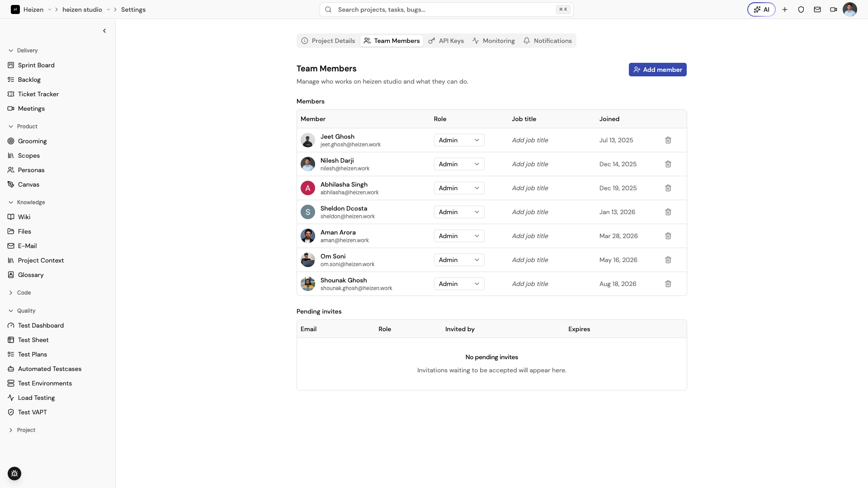Click the video camera icon in top bar

tap(834, 9)
